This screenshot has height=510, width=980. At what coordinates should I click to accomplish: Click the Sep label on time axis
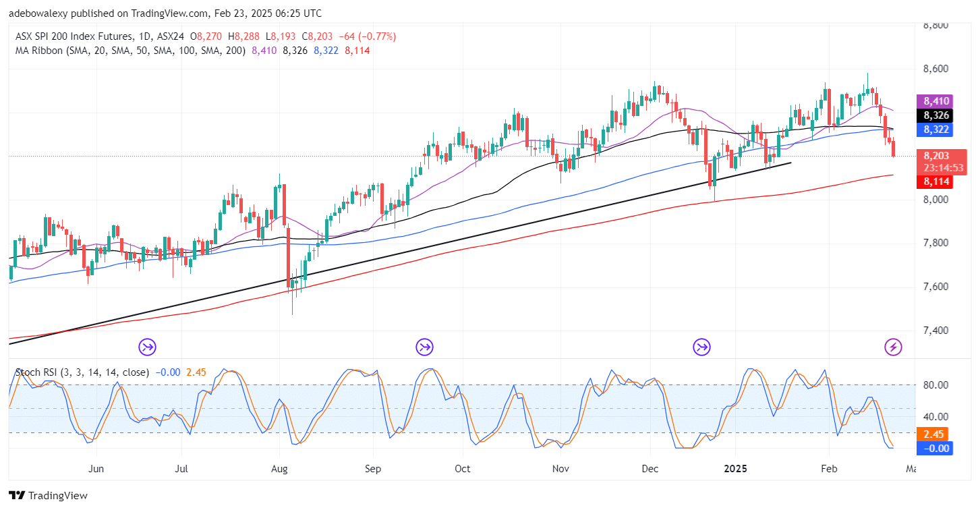click(373, 468)
